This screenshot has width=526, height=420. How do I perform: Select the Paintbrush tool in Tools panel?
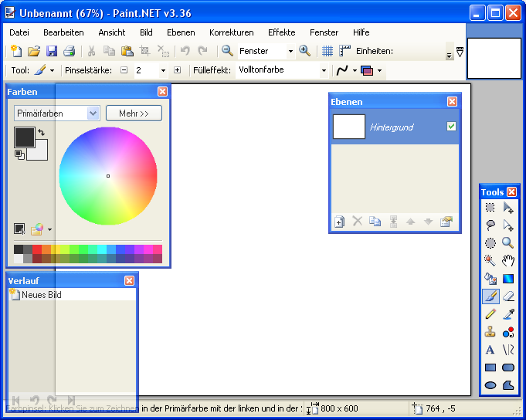(490, 296)
